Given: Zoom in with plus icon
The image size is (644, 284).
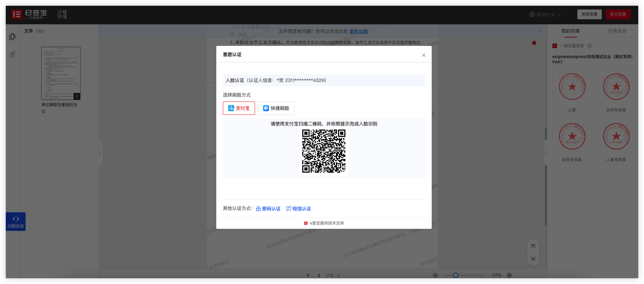Looking at the screenshot, I should 509,275.
